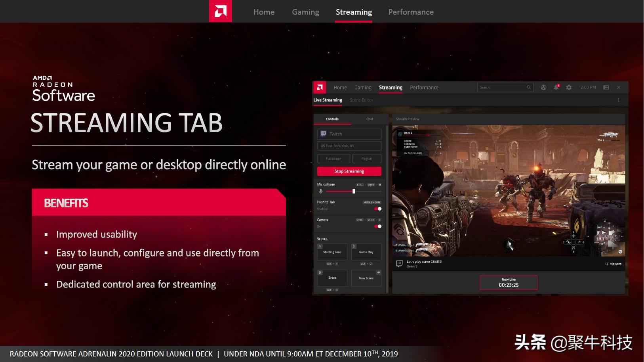
Task: Click the CTRL SHIFT M microphone hotkey label
Action: click(369, 185)
